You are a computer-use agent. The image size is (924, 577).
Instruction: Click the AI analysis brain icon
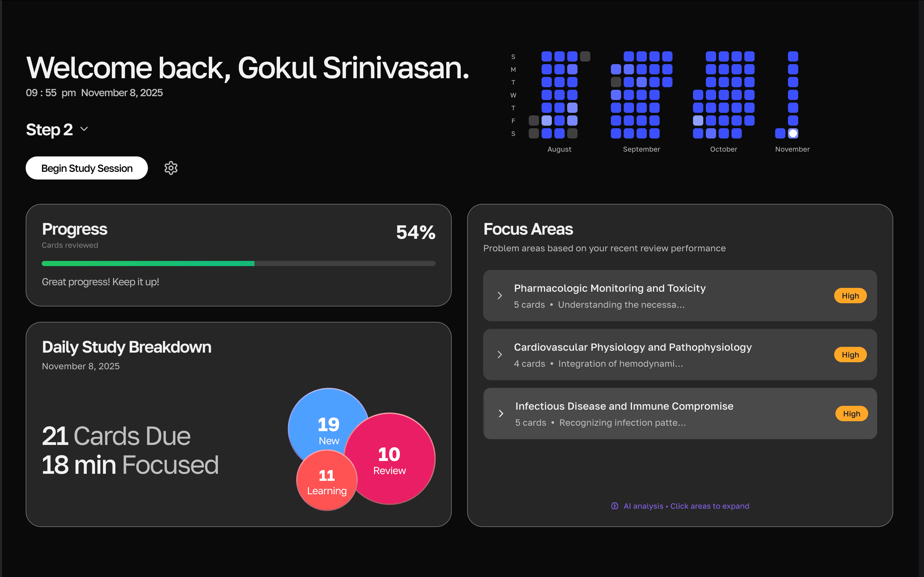[615, 506]
